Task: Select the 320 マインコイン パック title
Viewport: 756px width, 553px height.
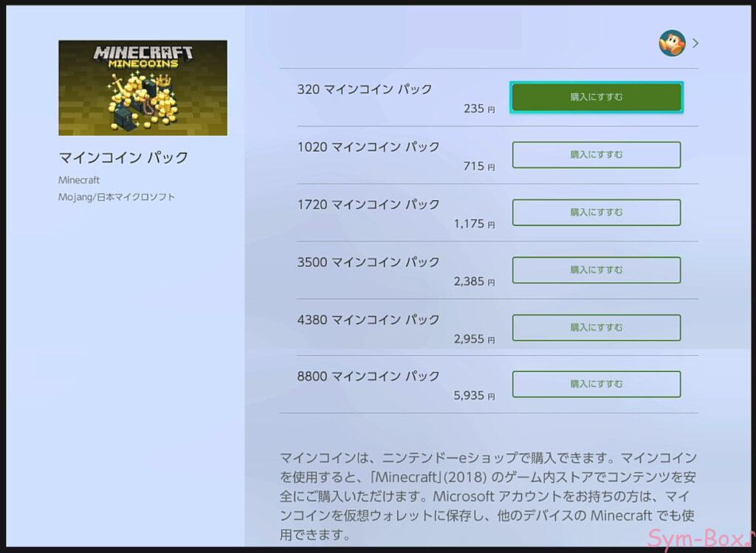Action: tap(364, 89)
